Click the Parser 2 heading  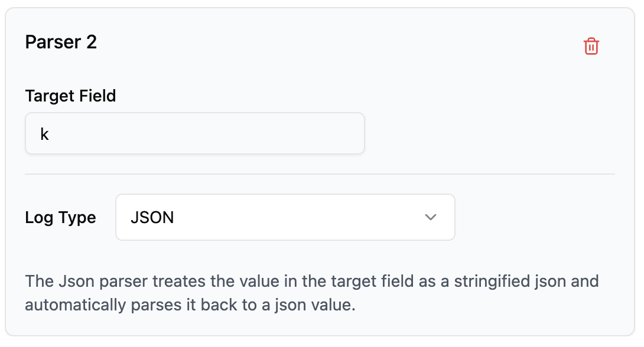[x=61, y=42]
